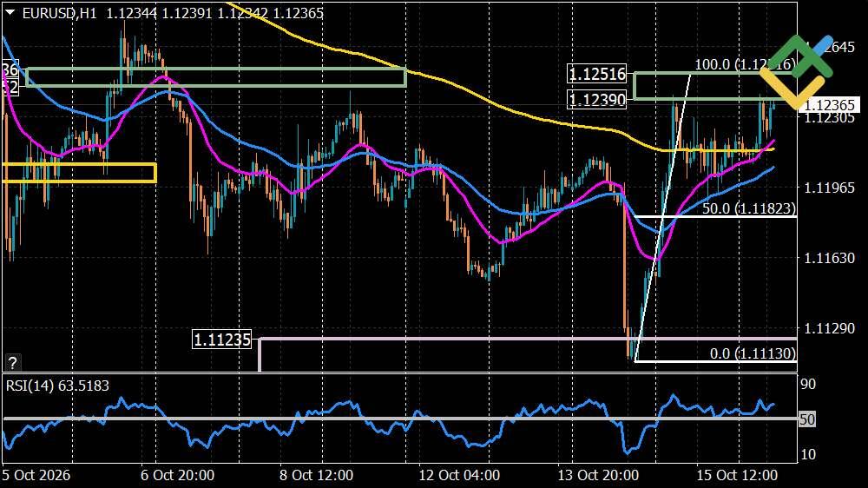The image size is (868, 488).
Task: Select the yellow rectangle zone object
Action: [x=79, y=173]
